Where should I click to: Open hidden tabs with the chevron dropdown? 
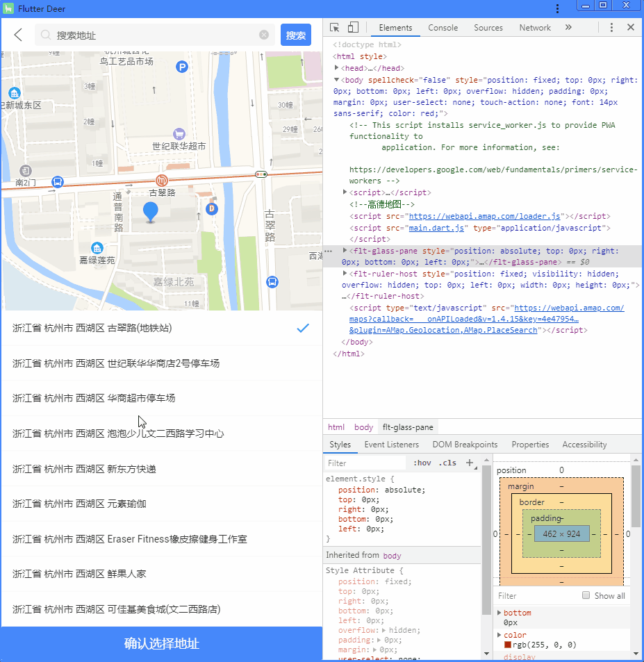click(x=567, y=27)
